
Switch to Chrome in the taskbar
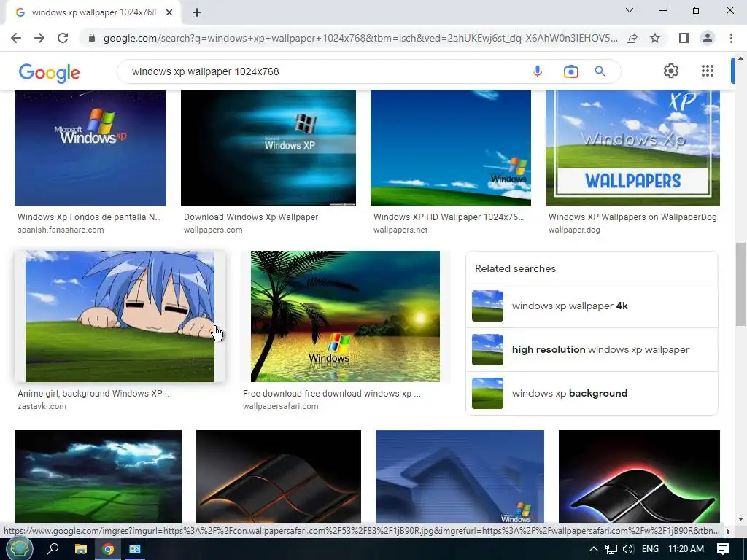[108, 549]
